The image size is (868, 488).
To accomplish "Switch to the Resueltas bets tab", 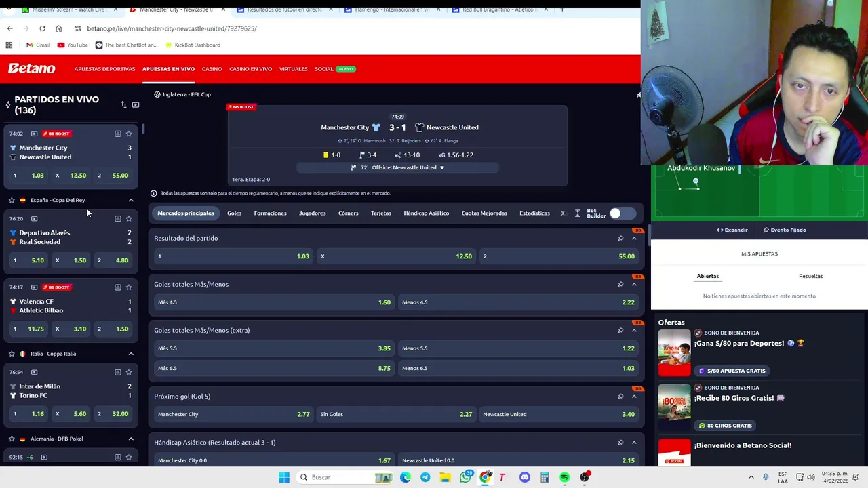I will point(810,276).
